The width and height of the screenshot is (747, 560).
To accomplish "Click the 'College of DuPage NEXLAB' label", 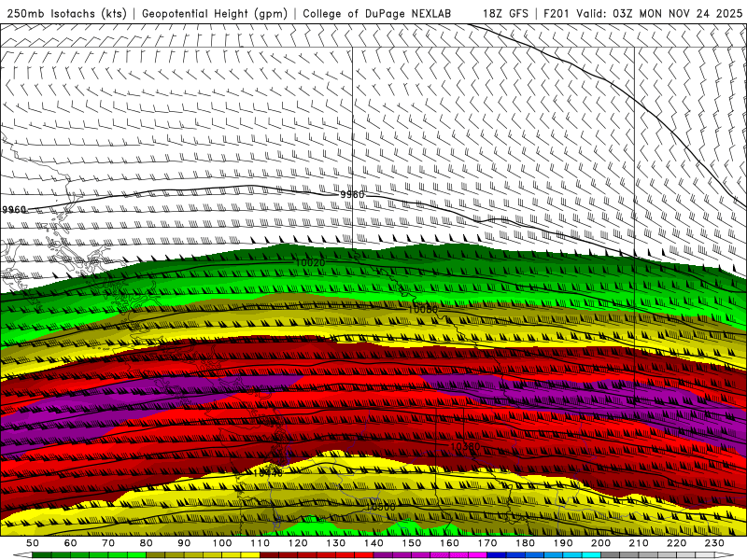I will (376, 13).
